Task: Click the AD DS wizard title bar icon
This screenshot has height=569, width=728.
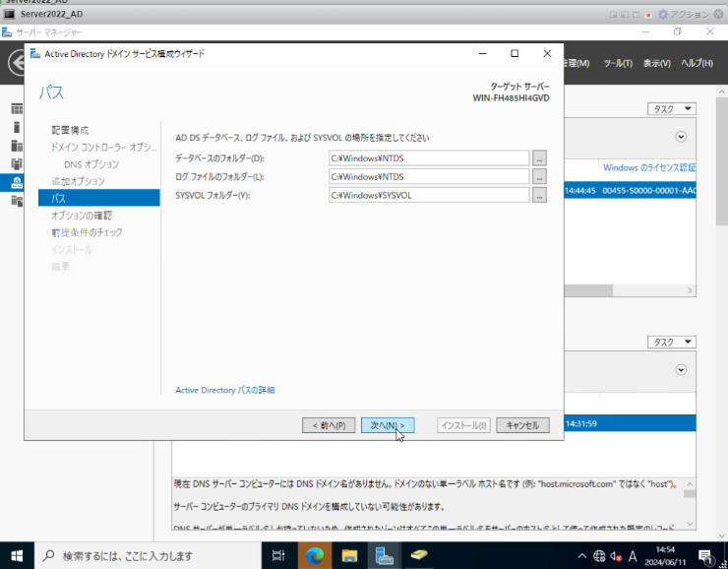Action: tap(35, 53)
